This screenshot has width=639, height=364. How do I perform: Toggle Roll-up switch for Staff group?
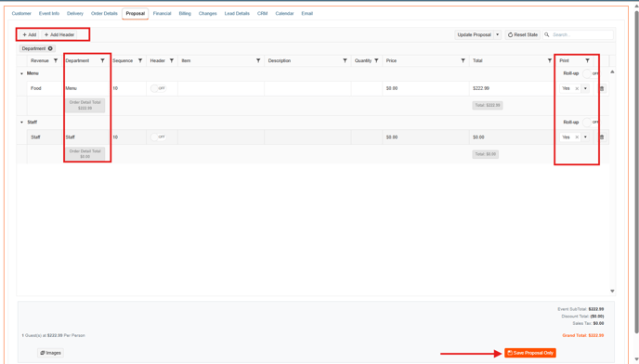click(x=590, y=123)
